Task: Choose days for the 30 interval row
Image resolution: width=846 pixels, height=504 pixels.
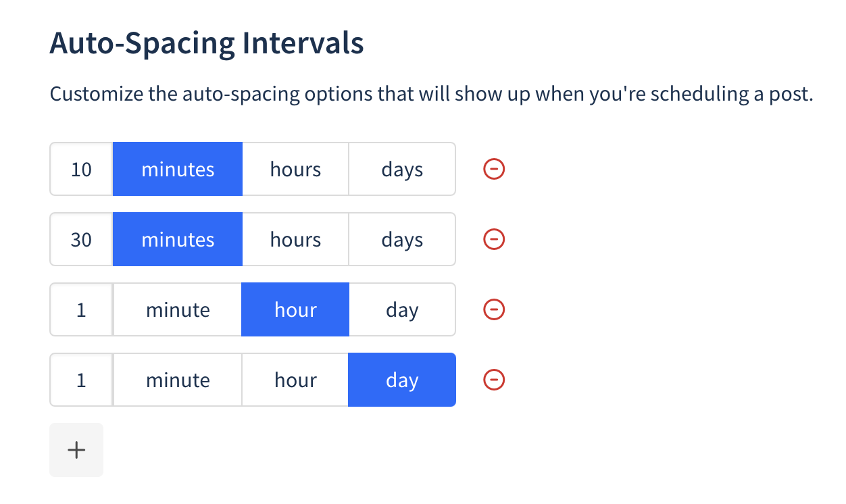Action: click(x=402, y=239)
